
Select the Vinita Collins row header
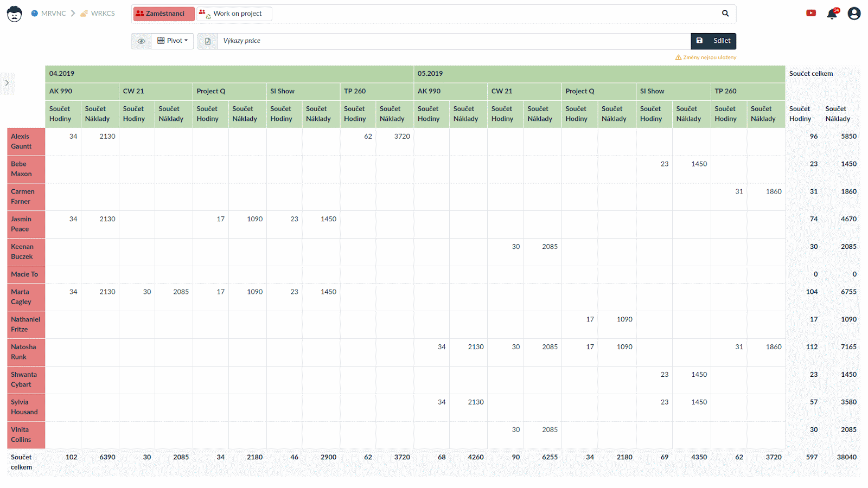point(26,435)
